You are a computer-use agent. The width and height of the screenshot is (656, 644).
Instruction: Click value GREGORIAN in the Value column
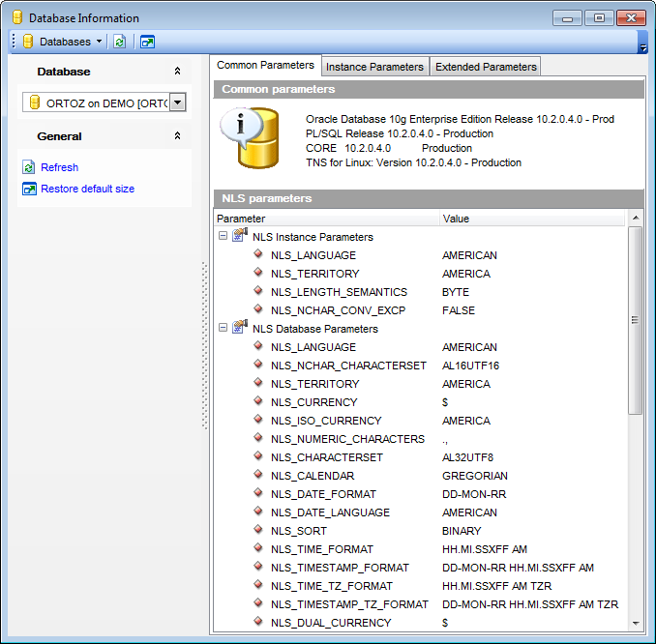[x=475, y=476]
